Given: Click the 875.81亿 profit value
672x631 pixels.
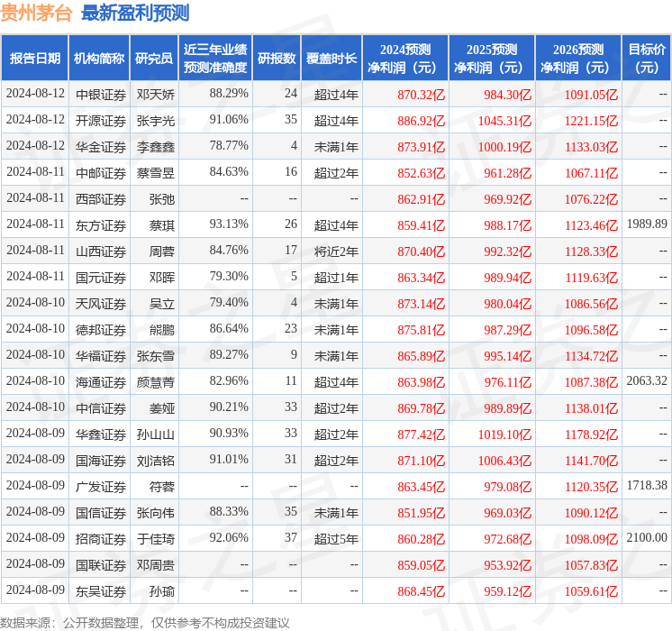Looking at the screenshot, I should point(422,330).
